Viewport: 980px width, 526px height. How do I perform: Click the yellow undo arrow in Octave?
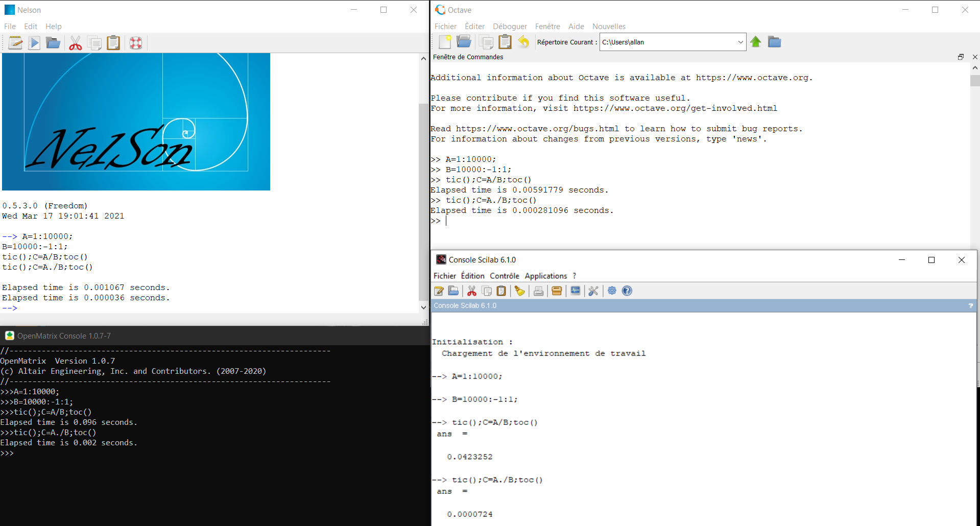point(523,42)
